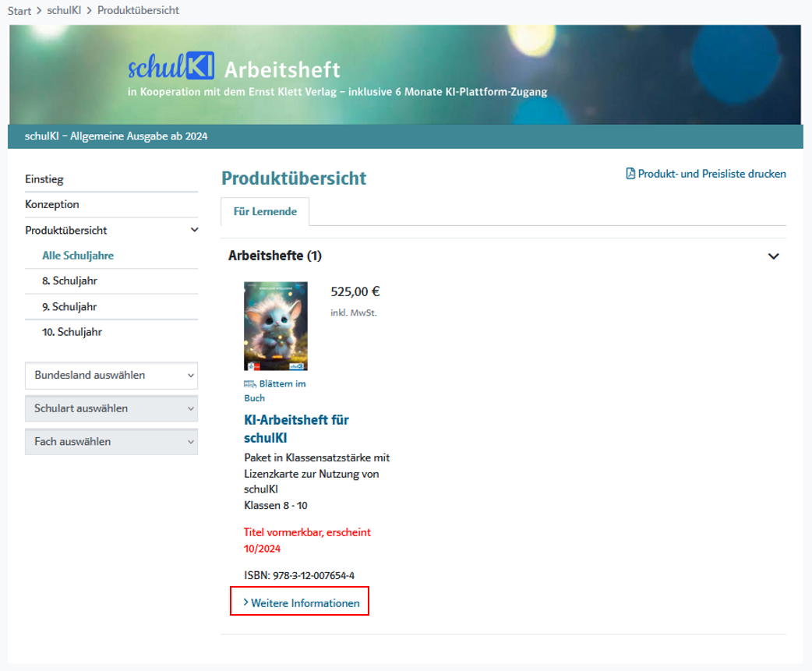
Task: Open the Fach auswählen dropdown
Action: pos(111,442)
